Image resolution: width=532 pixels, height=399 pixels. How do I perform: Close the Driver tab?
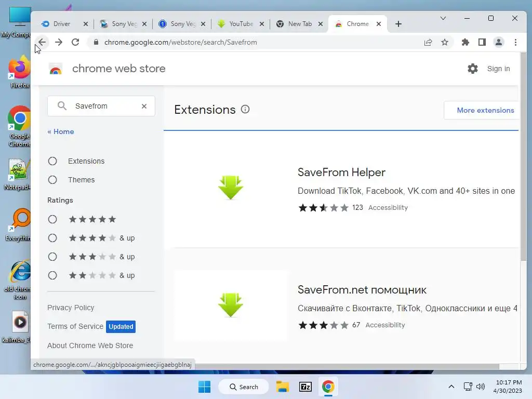(x=86, y=24)
